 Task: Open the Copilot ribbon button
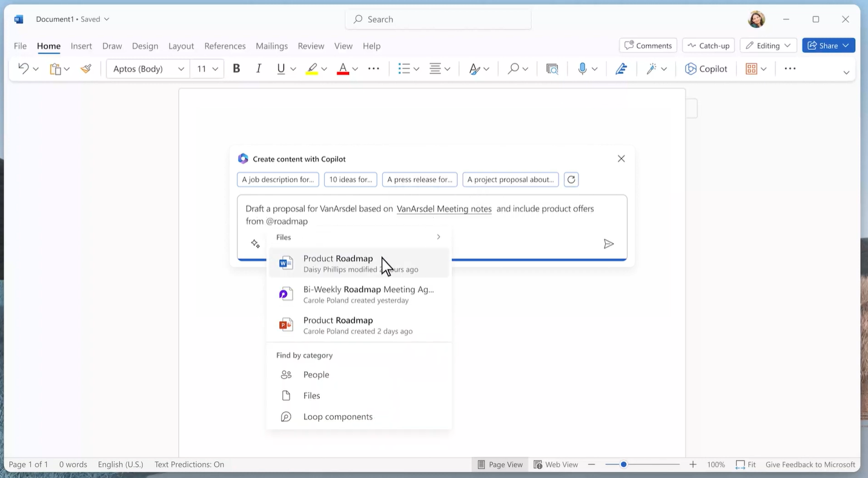pyautogui.click(x=706, y=69)
